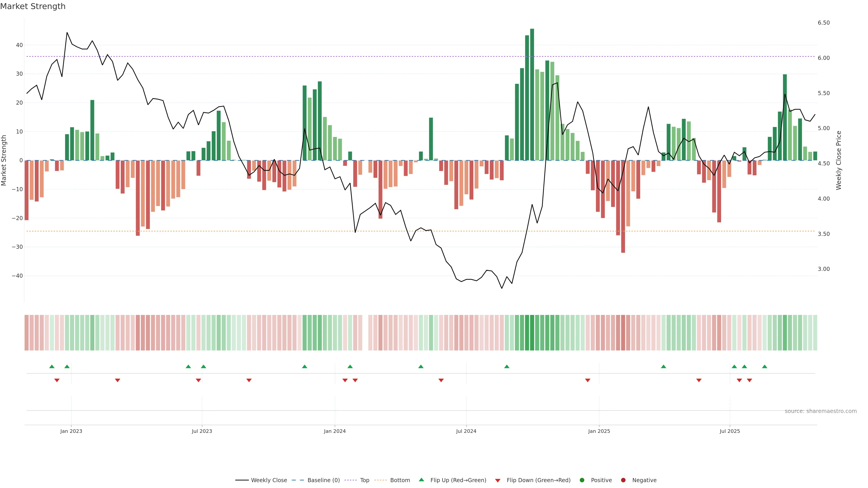Click the green flip-up marker near Jan 2025
This screenshot has height=488, width=868.
tap(663, 366)
